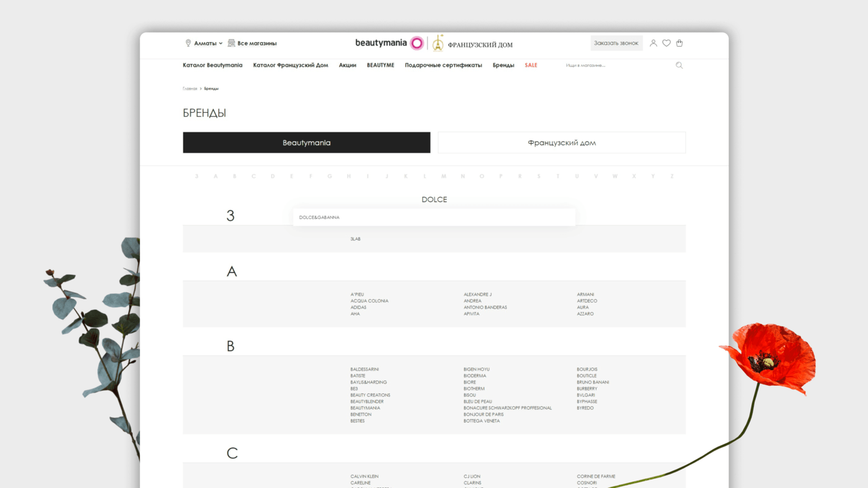Open the shopping bag cart icon
The width and height of the screenshot is (868, 488).
(680, 43)
